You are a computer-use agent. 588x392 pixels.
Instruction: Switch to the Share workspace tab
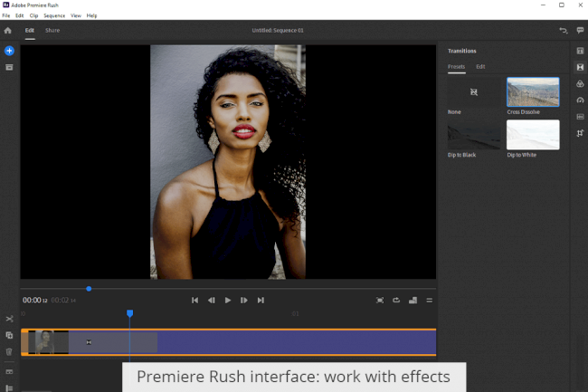tap(52, 31)
